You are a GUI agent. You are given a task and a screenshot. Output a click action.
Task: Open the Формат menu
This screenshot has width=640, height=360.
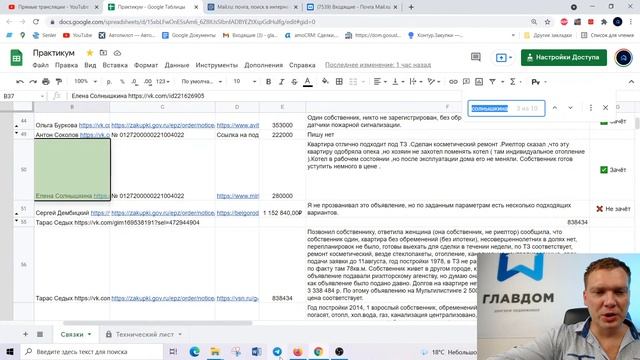(146, 65)
